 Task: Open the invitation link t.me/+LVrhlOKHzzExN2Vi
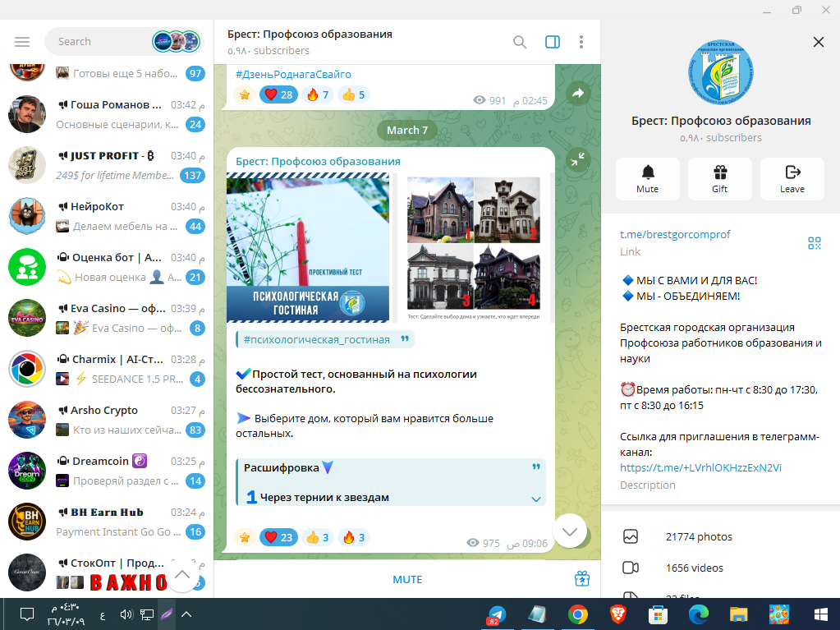pos(700,467)
